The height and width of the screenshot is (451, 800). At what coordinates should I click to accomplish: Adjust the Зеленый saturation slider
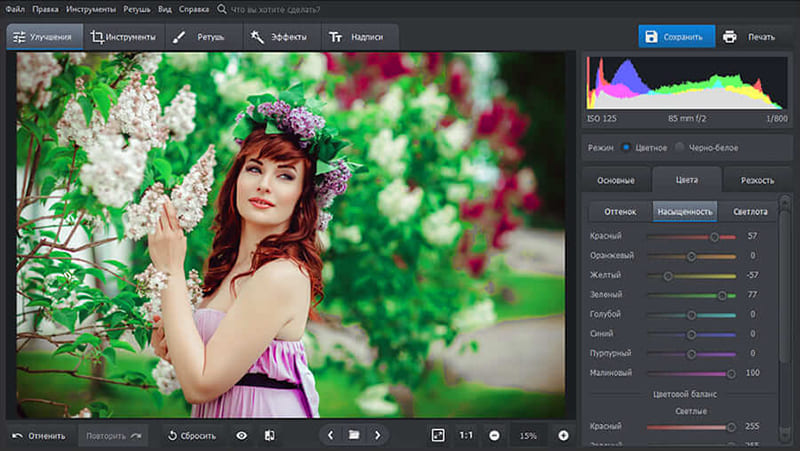(x=691, y=295)
